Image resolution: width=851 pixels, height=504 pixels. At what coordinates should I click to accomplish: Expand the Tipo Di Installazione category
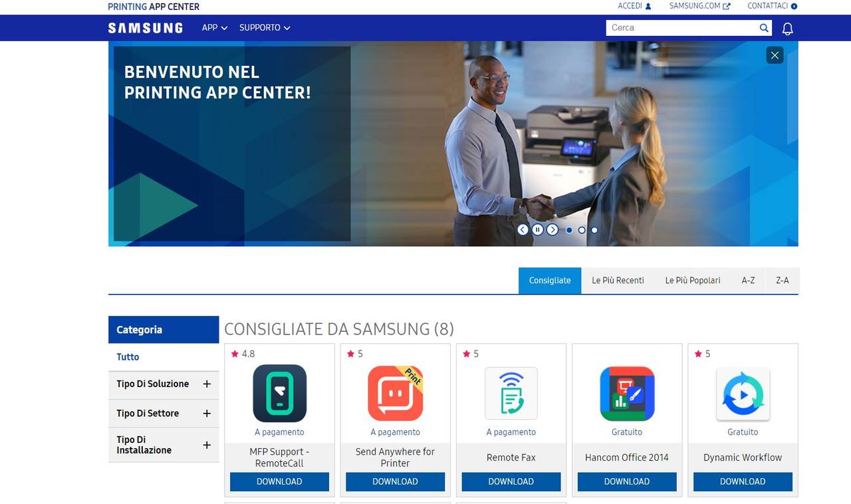click(x=206, y=445)
